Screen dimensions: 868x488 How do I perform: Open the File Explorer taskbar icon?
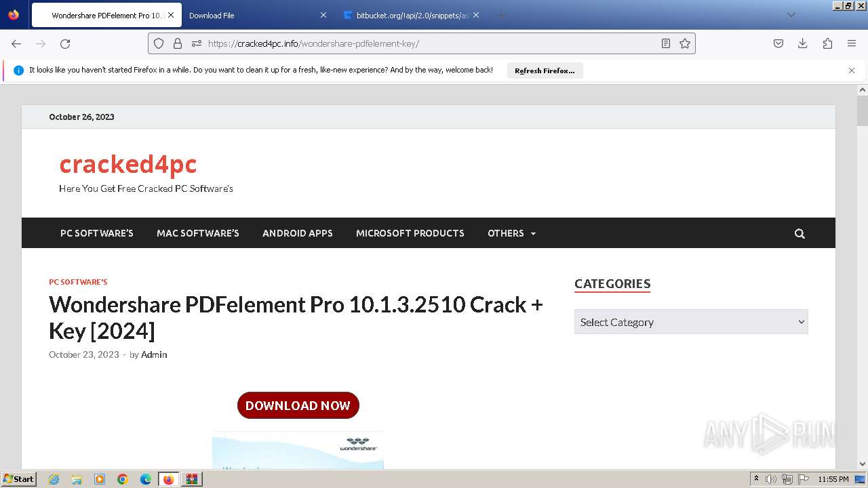(x=77, y=479)
